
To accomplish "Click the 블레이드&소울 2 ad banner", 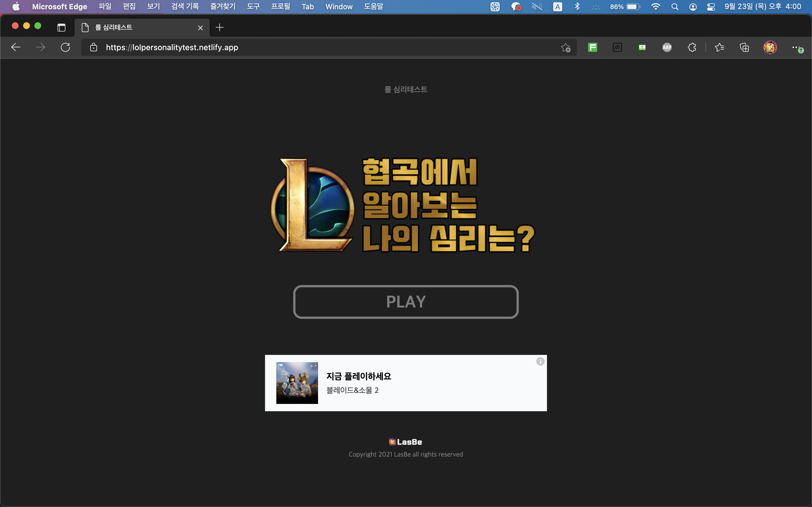I will tap(405, 383).
